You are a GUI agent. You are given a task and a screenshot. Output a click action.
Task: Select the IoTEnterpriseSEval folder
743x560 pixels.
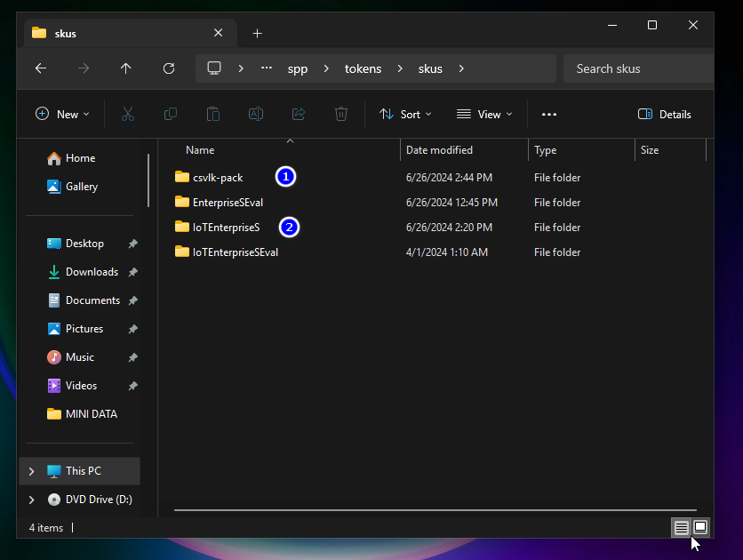tap(226, 252)
